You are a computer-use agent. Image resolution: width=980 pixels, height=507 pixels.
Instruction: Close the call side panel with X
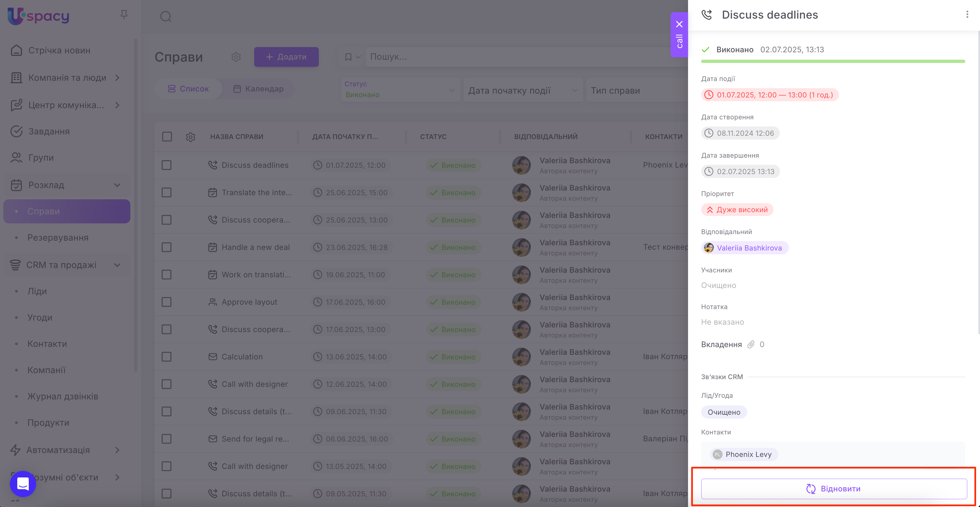point(679,24)
